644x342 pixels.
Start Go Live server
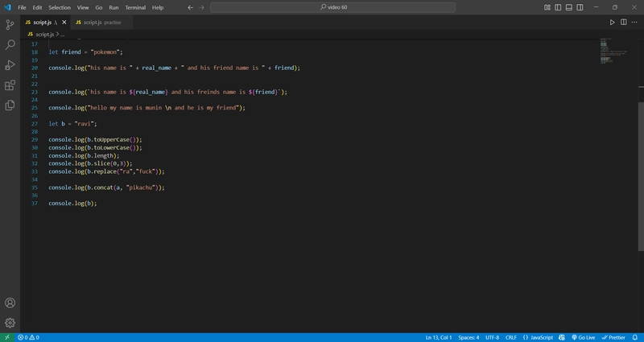click(x=583, y=337)
